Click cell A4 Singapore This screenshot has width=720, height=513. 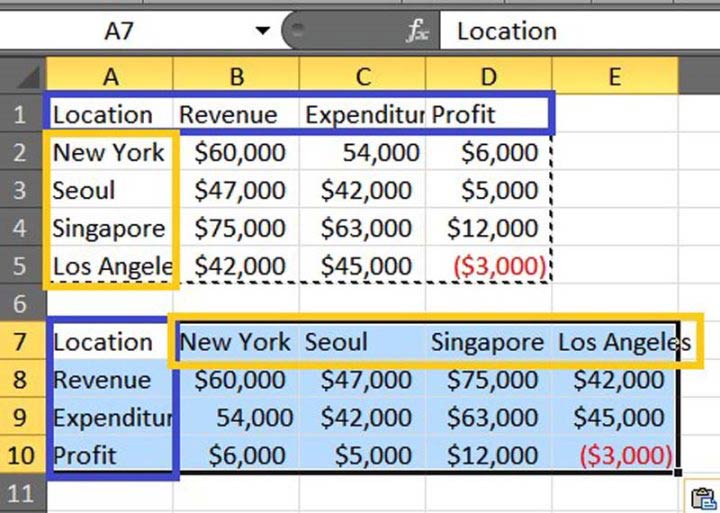pos(110,227)
